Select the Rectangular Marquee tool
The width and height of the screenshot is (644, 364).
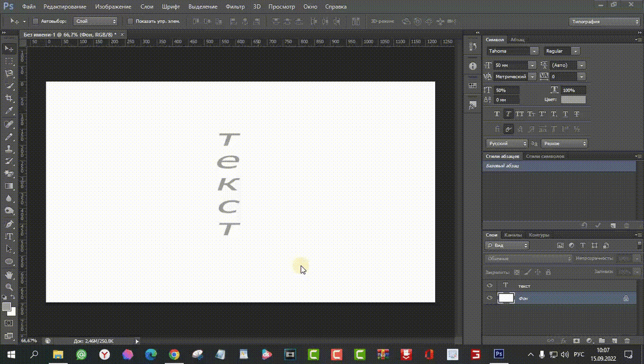tap(9, 61)
